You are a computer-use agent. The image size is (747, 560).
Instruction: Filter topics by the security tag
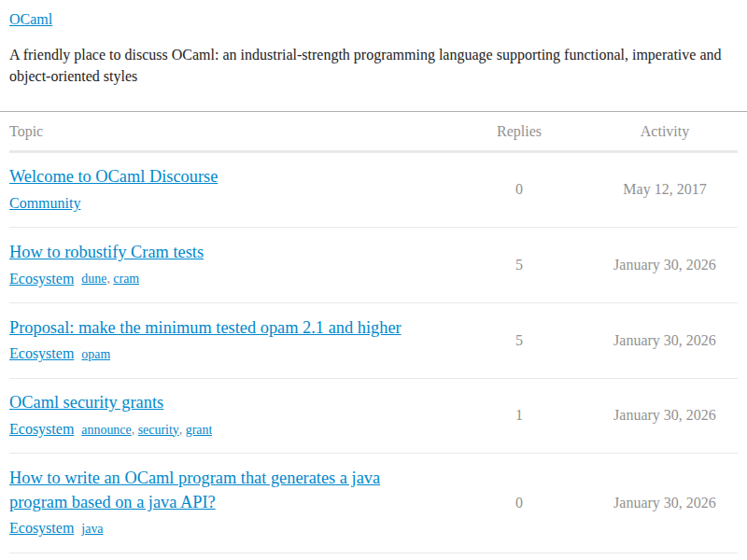coord(158,430)
